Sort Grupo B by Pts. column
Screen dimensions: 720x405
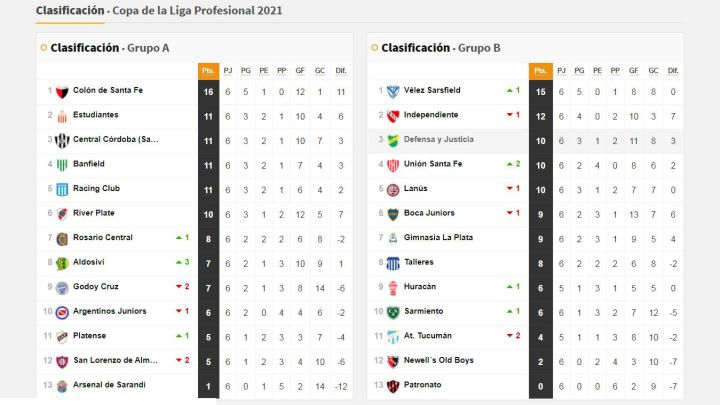coord(540,71)
